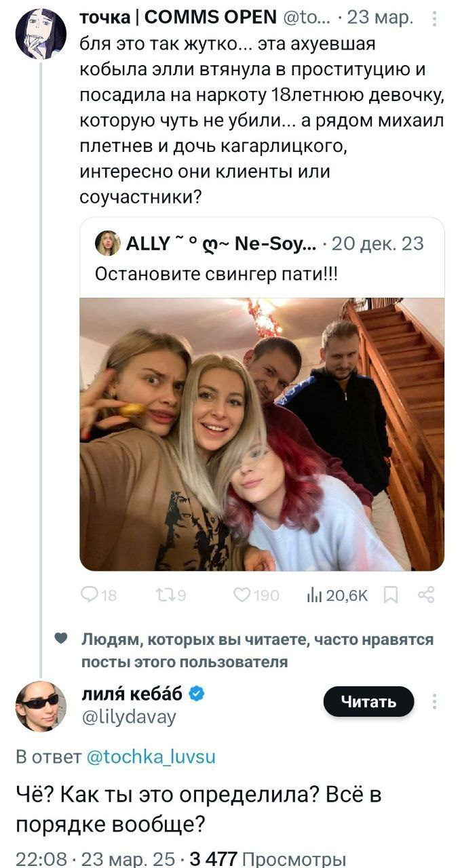Tap the retweet icon with 9 reposts
The image size is (460, 868).
tap(164, 595)
